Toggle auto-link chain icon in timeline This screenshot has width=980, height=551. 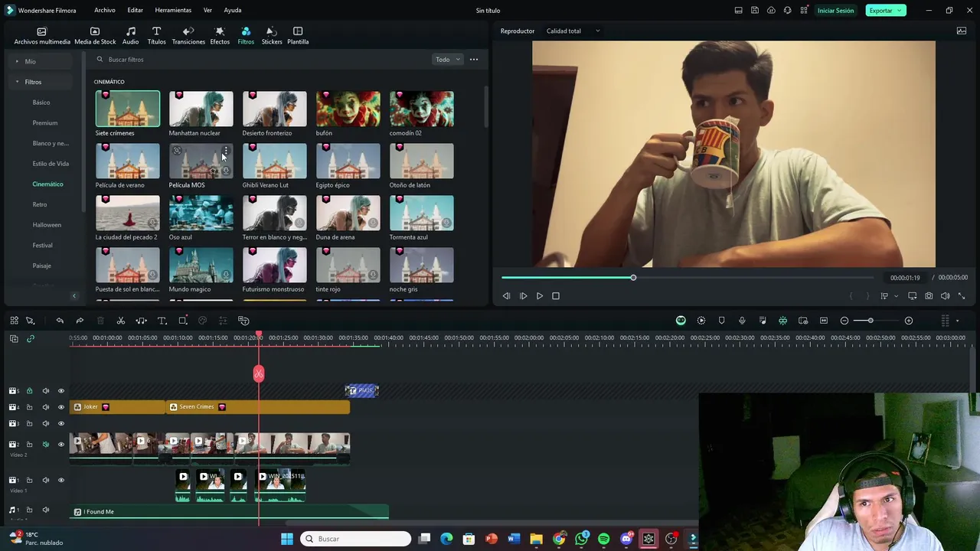(x=31, y=338)
